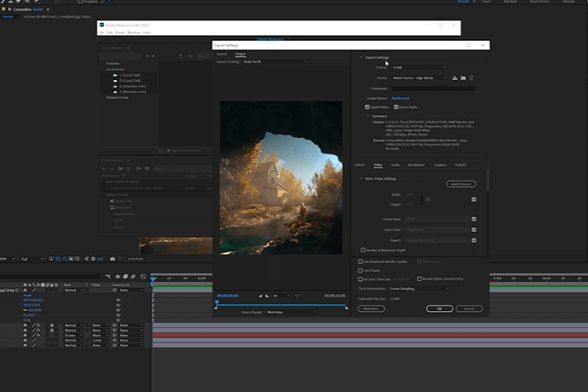
Task: Open the Source Scaling dropdown Scale To Fit
Action: pos(274,62)
